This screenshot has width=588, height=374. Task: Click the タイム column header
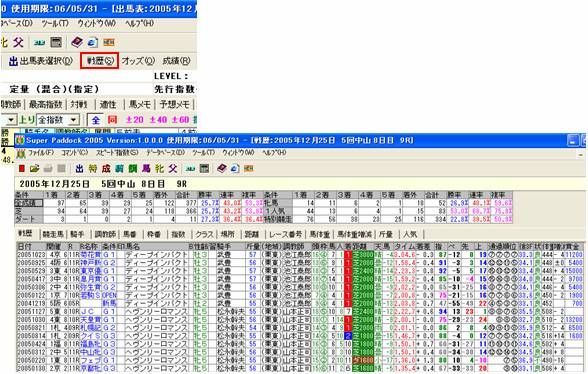(404, 246)
